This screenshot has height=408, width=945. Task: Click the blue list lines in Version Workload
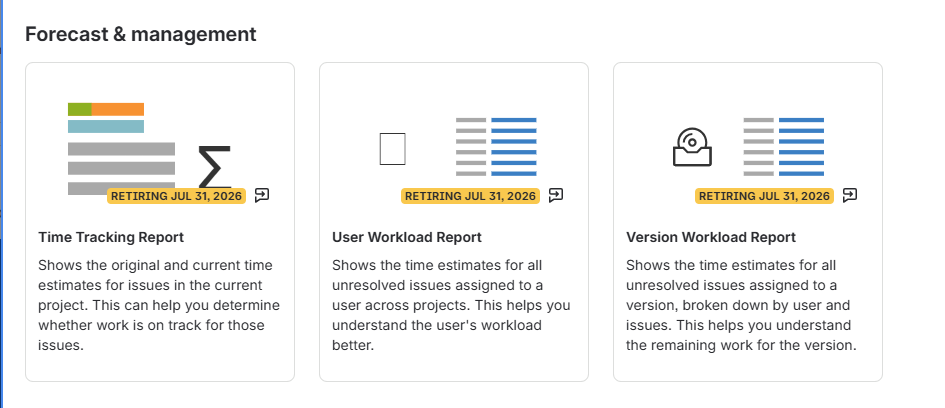801,147
